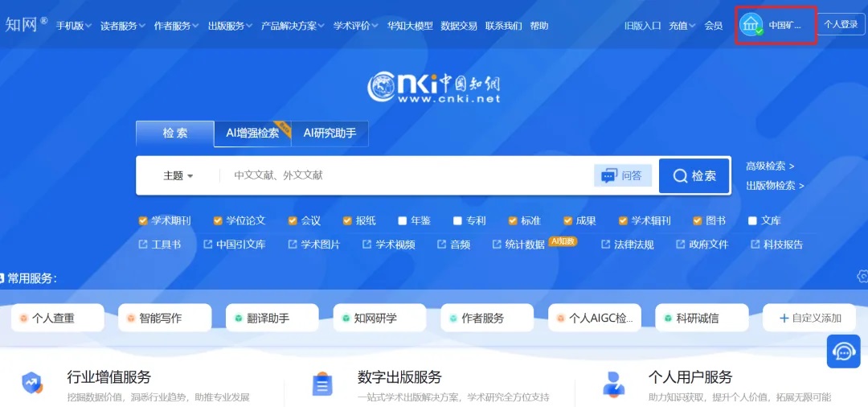Click the 行业增值服务 shield icon

click(x=31, y=383)
